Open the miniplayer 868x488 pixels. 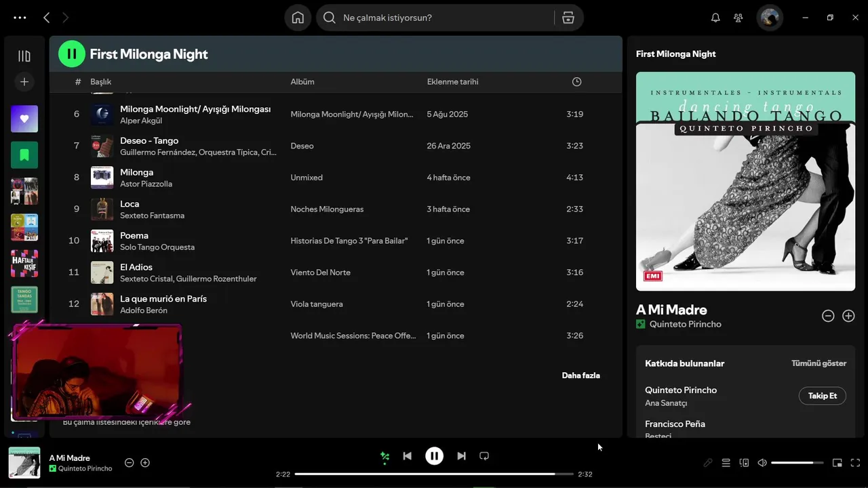(837, 463)
